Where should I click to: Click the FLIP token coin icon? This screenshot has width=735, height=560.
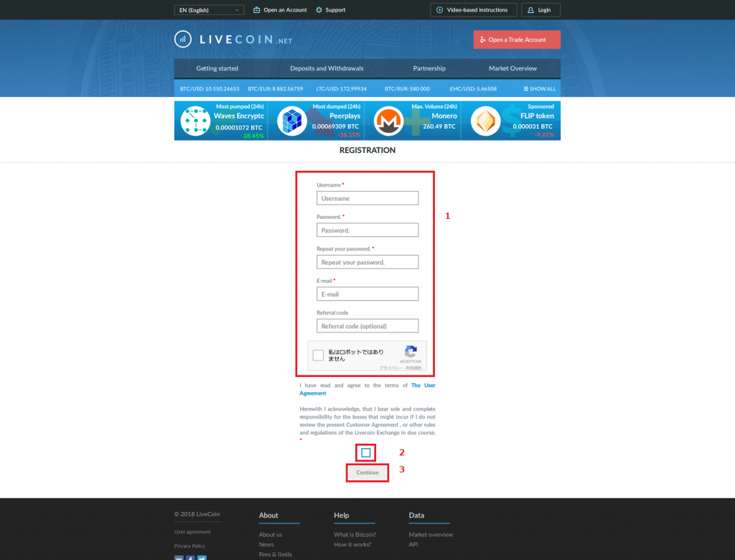point(485,121)
